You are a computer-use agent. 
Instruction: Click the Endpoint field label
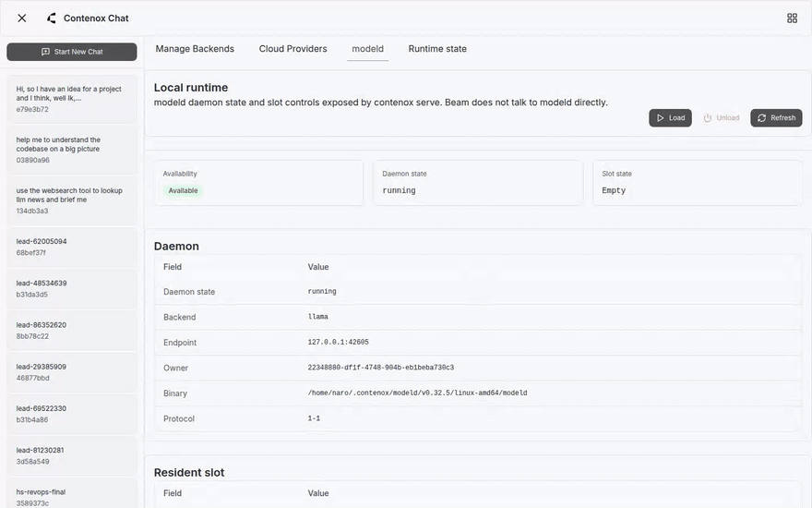click(x=180, y=343)
